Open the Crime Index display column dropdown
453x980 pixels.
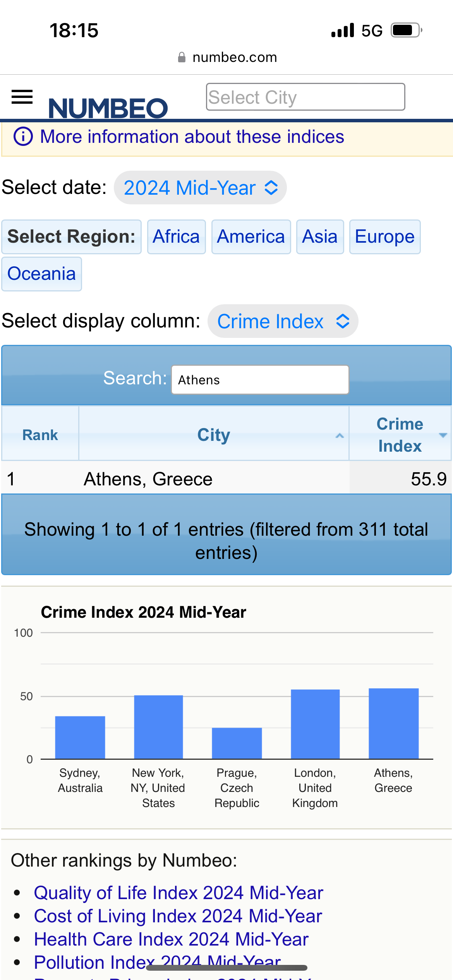(x=283, y=321)
